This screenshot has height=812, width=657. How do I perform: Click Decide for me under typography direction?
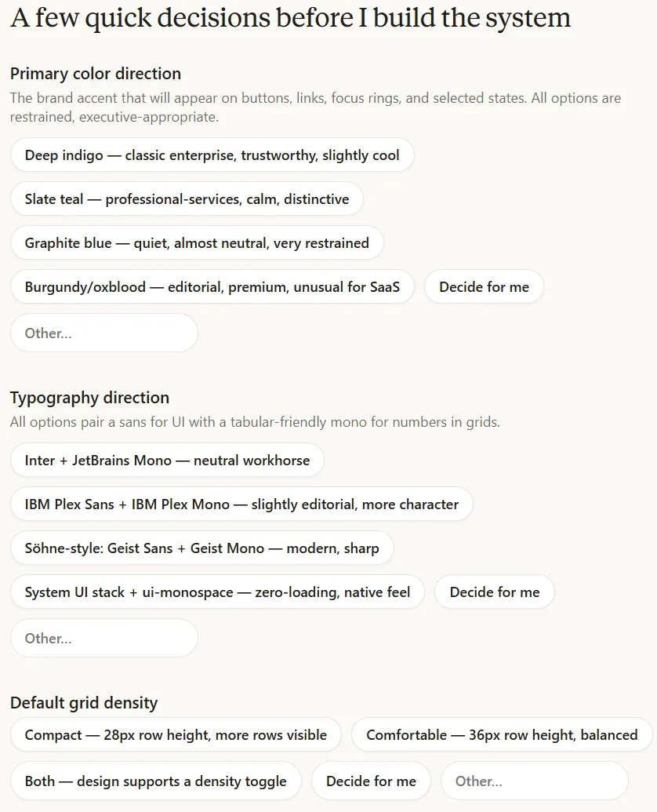tap(495, 592)
